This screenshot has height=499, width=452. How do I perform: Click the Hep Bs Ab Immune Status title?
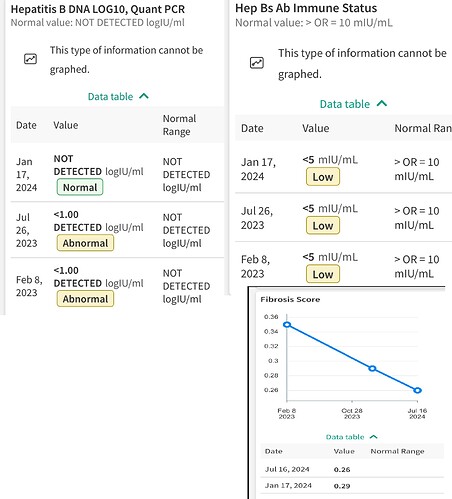coord(306,8)
